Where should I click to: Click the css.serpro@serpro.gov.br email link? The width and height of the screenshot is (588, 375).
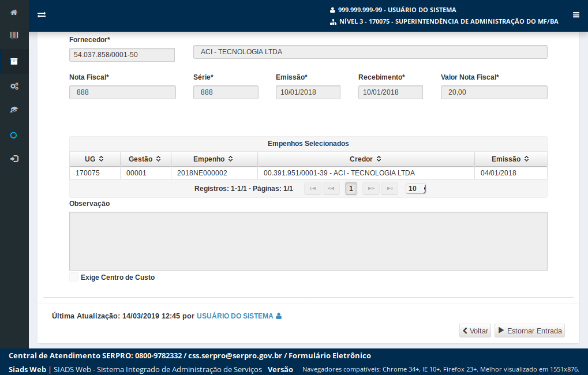(235, 355)
